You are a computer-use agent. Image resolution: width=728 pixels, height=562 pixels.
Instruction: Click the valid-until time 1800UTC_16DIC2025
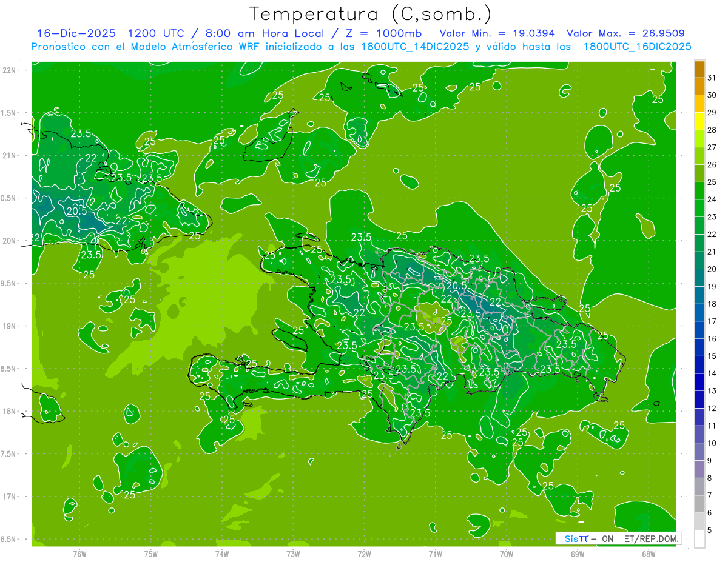638,47
